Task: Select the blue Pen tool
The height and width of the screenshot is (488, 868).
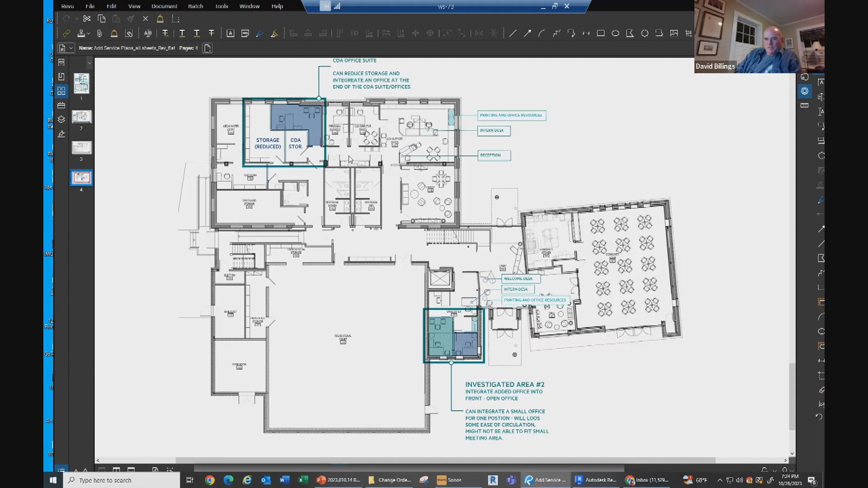Action: 260,33
